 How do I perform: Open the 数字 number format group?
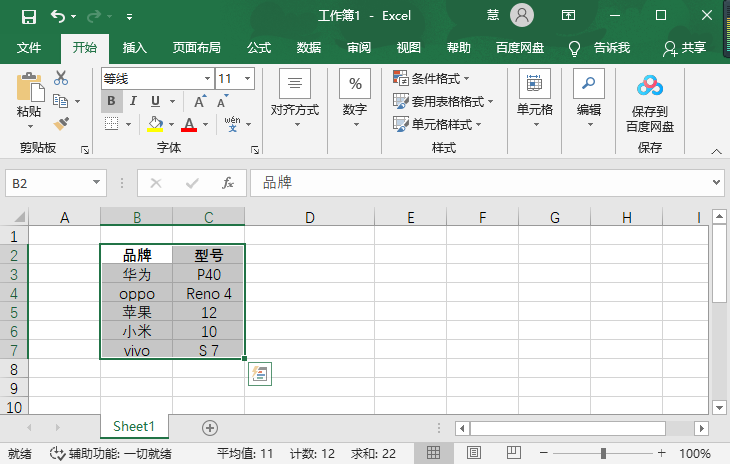[x=355, y=98]
